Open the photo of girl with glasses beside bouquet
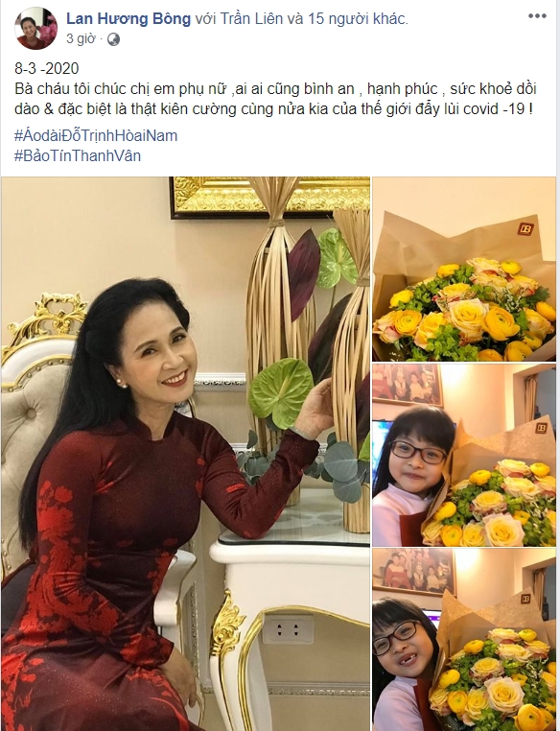Viewport: 560px width, 731px height. click(x=464, y=455)
